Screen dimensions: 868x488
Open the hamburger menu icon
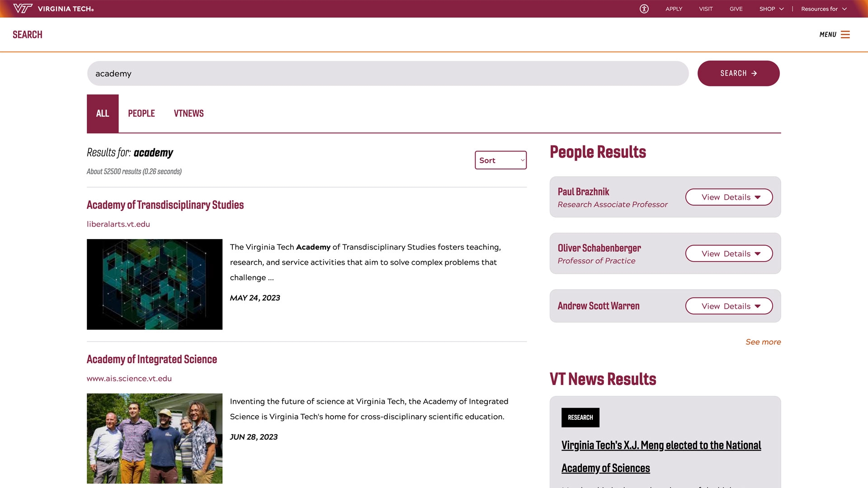point(847,34)
